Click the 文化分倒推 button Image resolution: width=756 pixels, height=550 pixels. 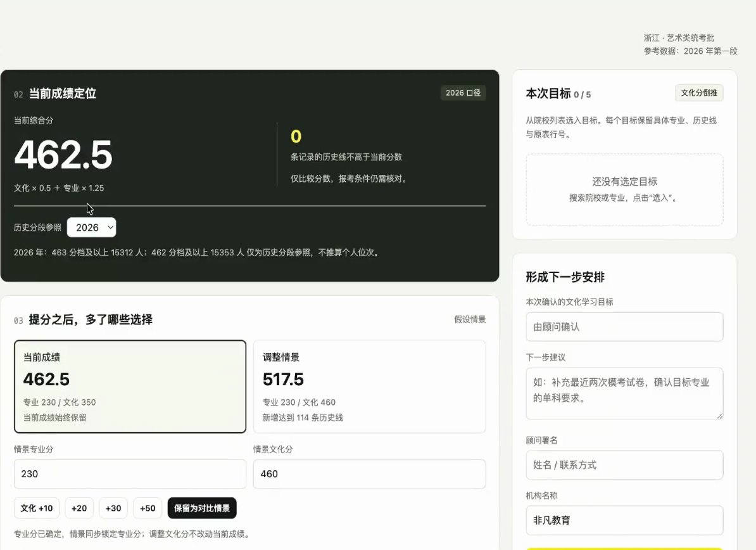pyautogui.click(x=698, y=93)
